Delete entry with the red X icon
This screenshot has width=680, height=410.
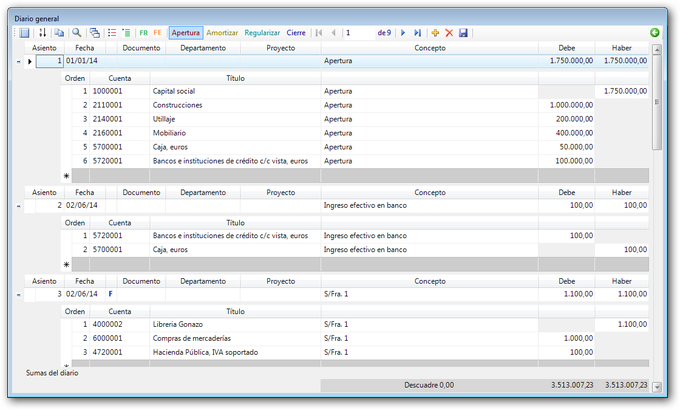449,33
